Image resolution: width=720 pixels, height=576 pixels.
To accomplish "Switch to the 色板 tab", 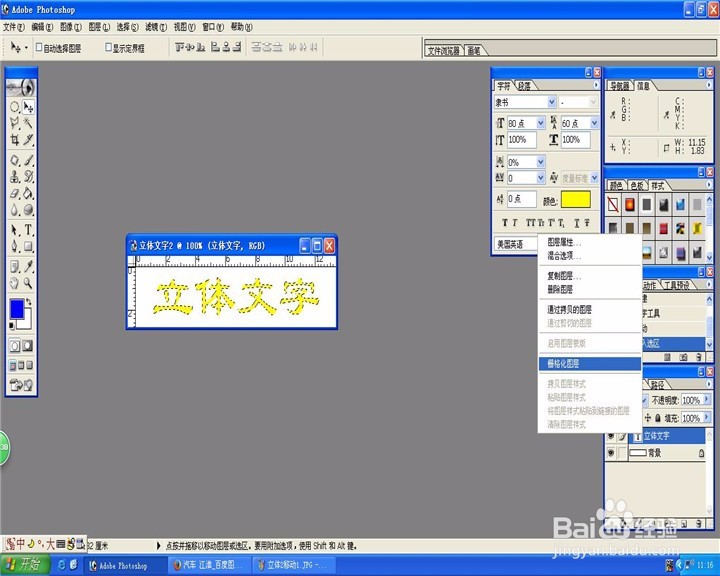I will pyautogui.click(x=637, y=186).
